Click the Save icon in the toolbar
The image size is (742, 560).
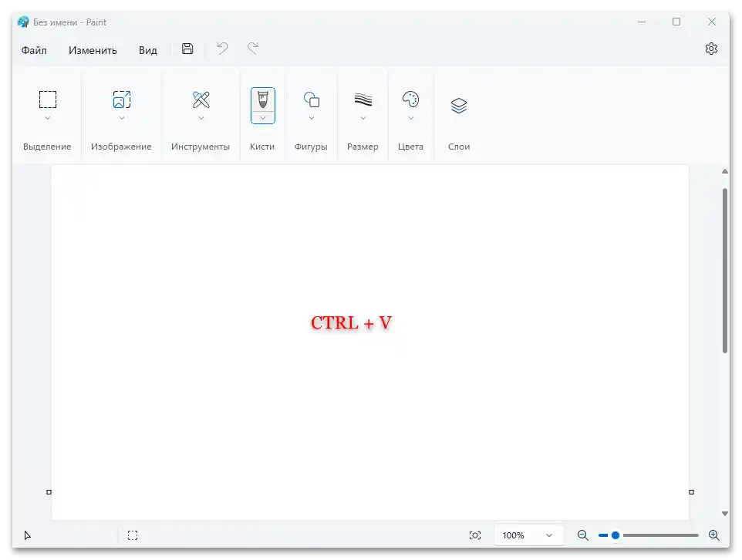[x=187, y=49]
